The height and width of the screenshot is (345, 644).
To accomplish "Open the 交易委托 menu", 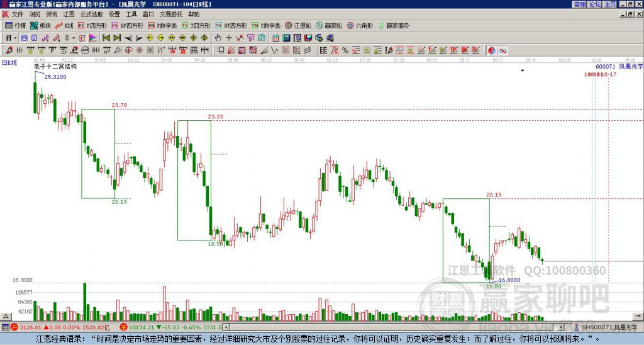I will point(171,14).
